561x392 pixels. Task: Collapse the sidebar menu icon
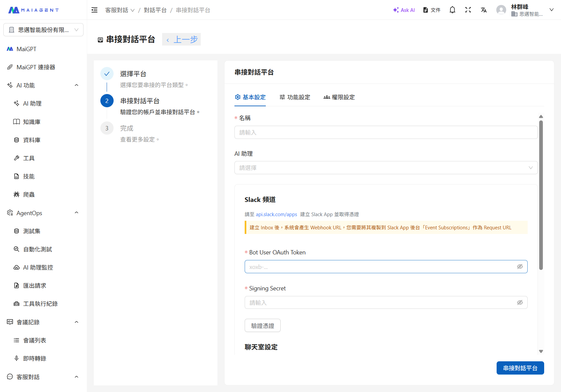[94, 10]
